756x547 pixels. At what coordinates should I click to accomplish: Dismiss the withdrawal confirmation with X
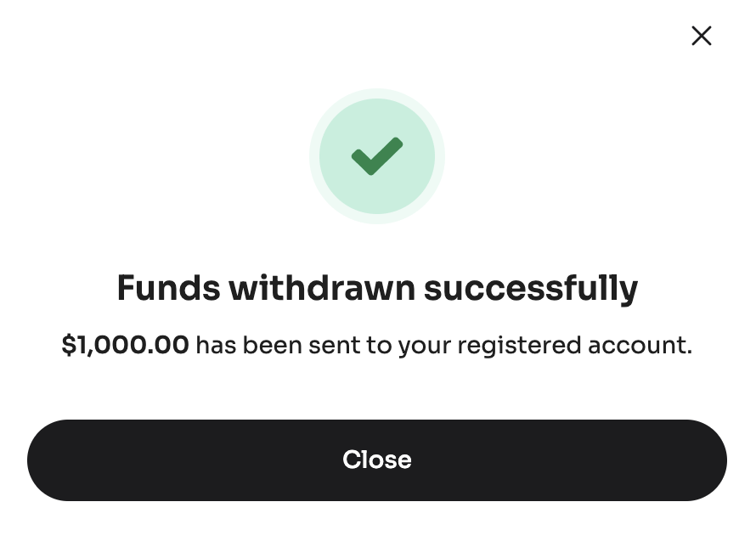pyautogui.click(x=702, y=36)
